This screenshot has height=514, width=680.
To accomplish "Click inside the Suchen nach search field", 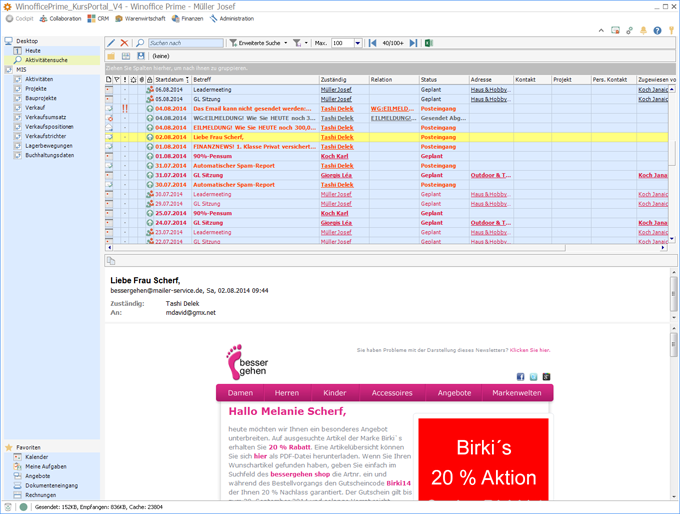I will pos(186,43).
